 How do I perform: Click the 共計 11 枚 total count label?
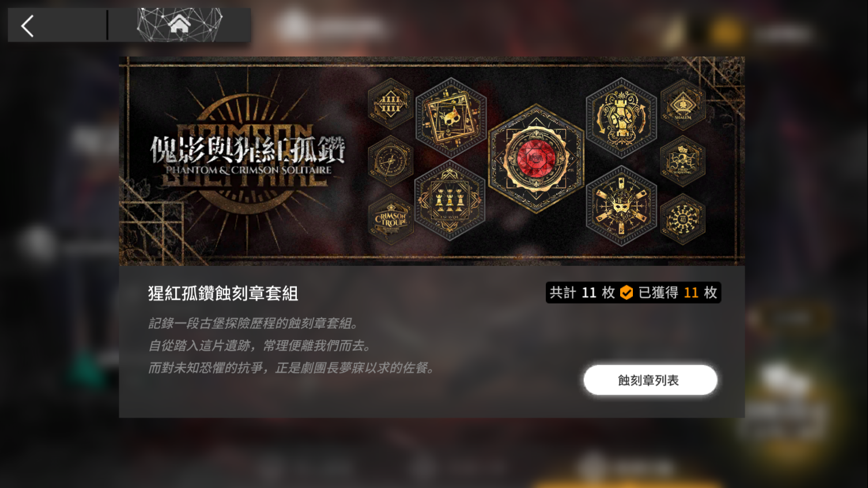(x=582, y=292)
